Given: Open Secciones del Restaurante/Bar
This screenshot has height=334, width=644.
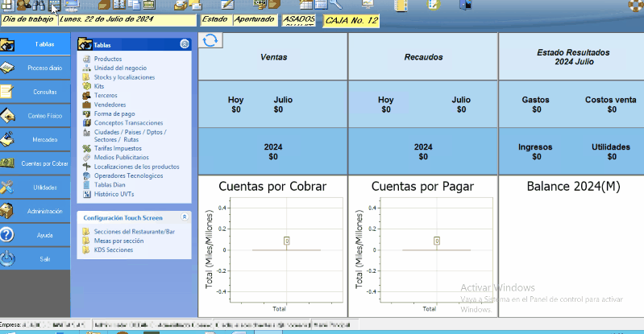Looking at the screenshot, I should point(128,232).
